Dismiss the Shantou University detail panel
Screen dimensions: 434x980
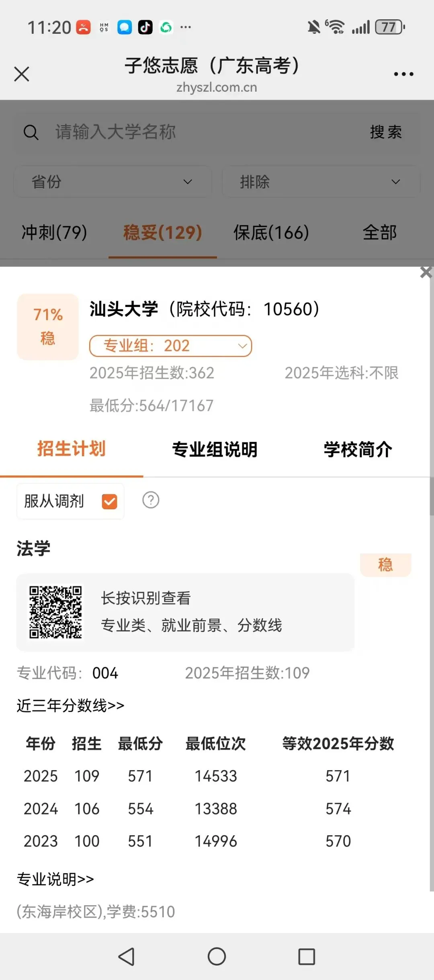426,272
